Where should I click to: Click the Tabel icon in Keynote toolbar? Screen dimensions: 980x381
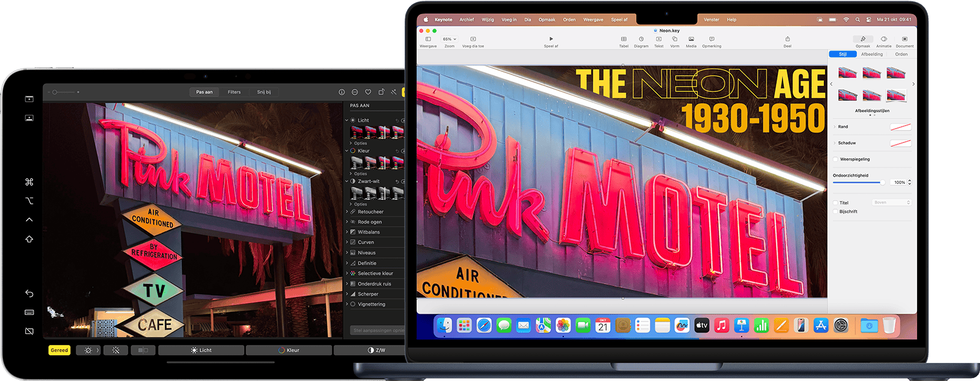pyautogui.click(x=624, y=40)
